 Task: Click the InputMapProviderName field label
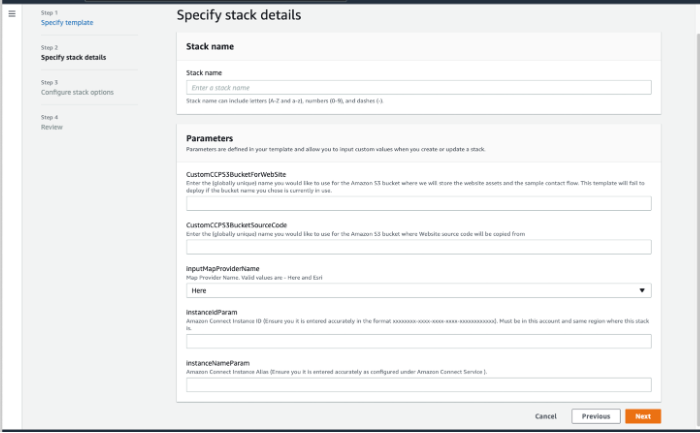point(223,268)
